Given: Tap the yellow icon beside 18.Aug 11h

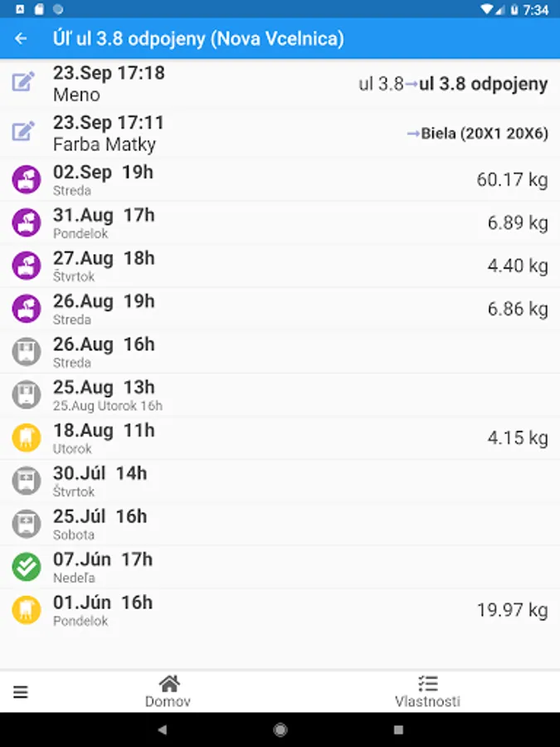Looking at the screenshot, I should pos(27,438).
